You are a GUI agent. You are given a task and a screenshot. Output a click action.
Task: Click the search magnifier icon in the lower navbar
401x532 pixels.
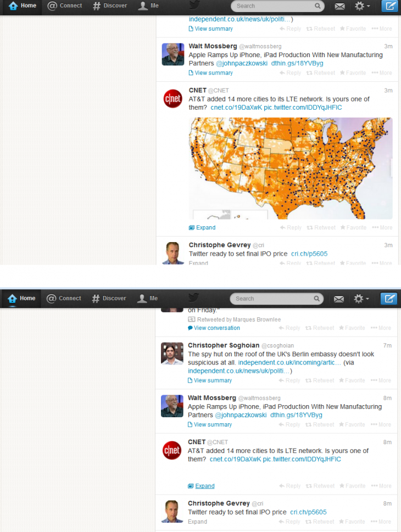click(317, 299)
